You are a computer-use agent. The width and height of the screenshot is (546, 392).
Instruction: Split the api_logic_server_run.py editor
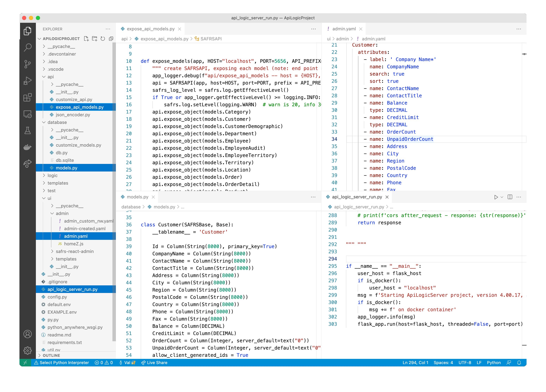click(510, 197)
